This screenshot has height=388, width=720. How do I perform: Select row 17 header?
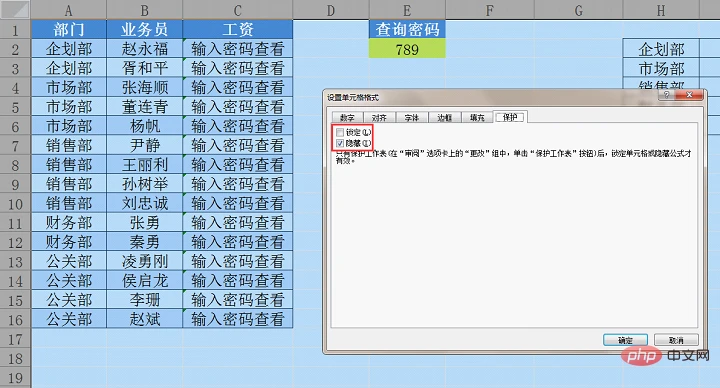coord(15,338)
